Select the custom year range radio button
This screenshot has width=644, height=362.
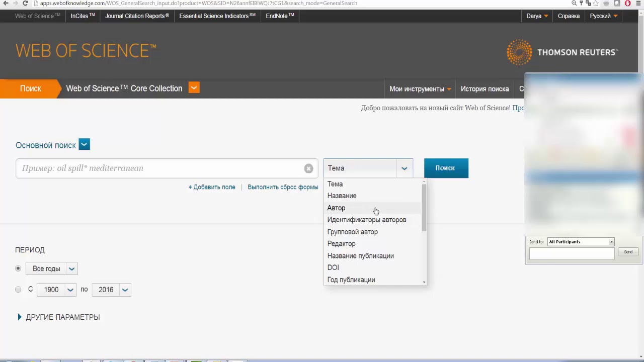click(18, 290)
